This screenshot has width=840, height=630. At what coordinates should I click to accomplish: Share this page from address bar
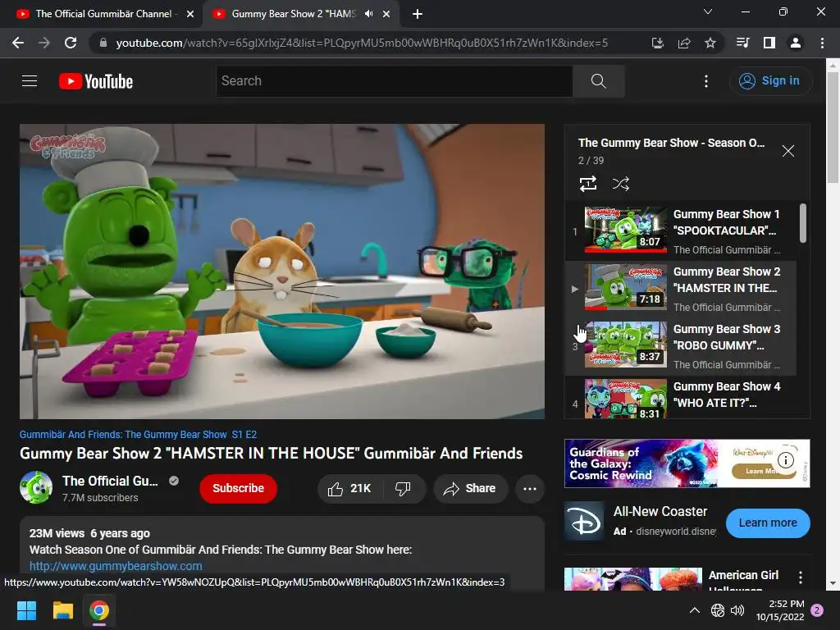[x=684, y=43]
